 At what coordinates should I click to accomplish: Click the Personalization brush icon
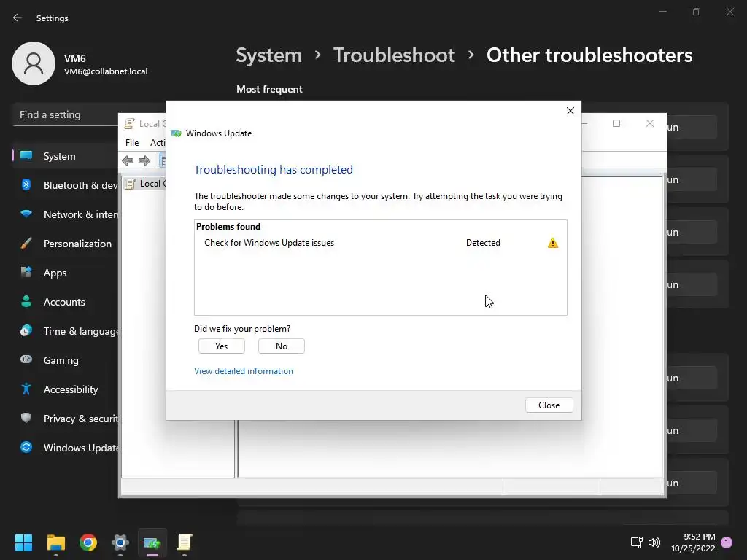[x=26, y=244]
